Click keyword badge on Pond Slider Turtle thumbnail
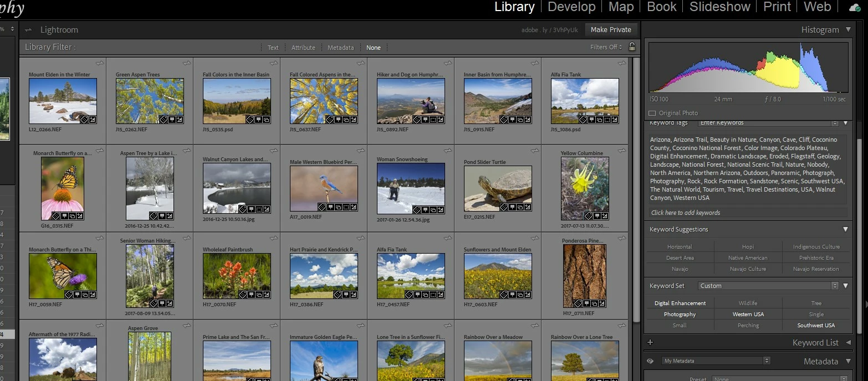Viewport: 868px width, 381px height. point(504,207)
